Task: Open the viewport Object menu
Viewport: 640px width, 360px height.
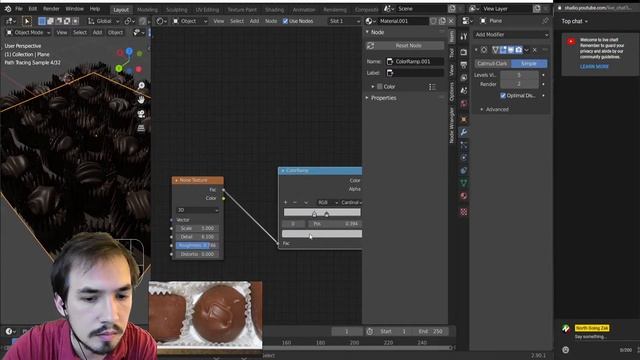Action: (115, 32)
